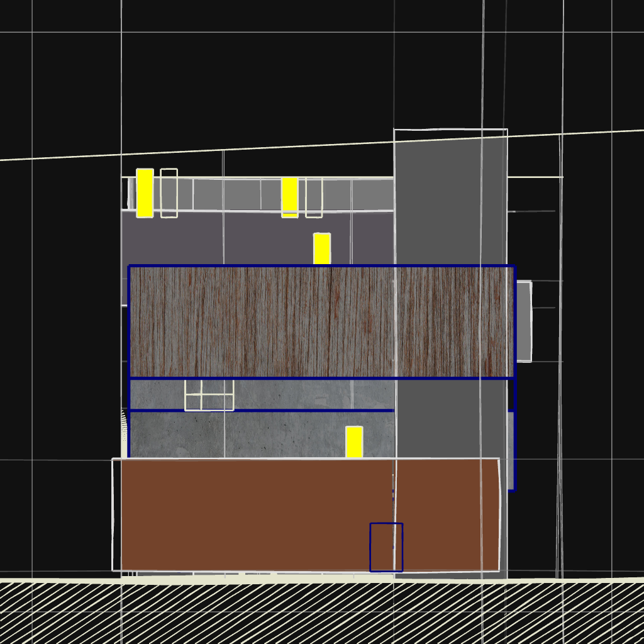Select the empty outlined rectangle beside tallest yellow one

[x=169, y=193]
